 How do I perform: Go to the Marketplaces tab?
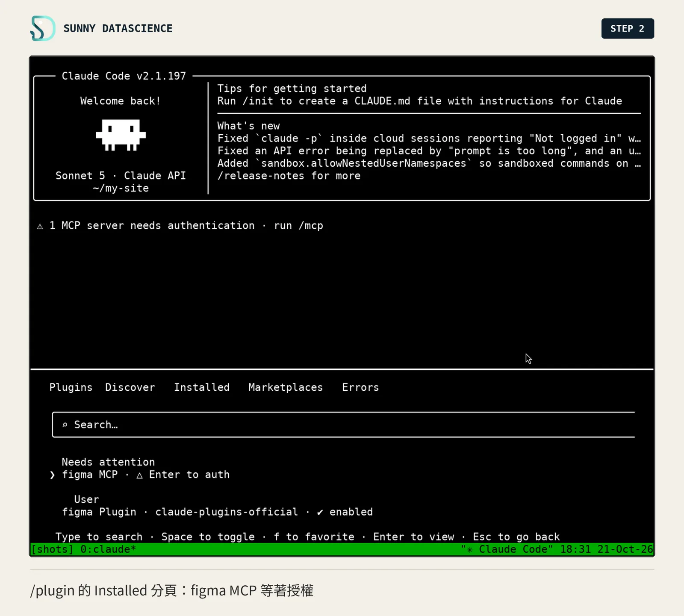286,387
